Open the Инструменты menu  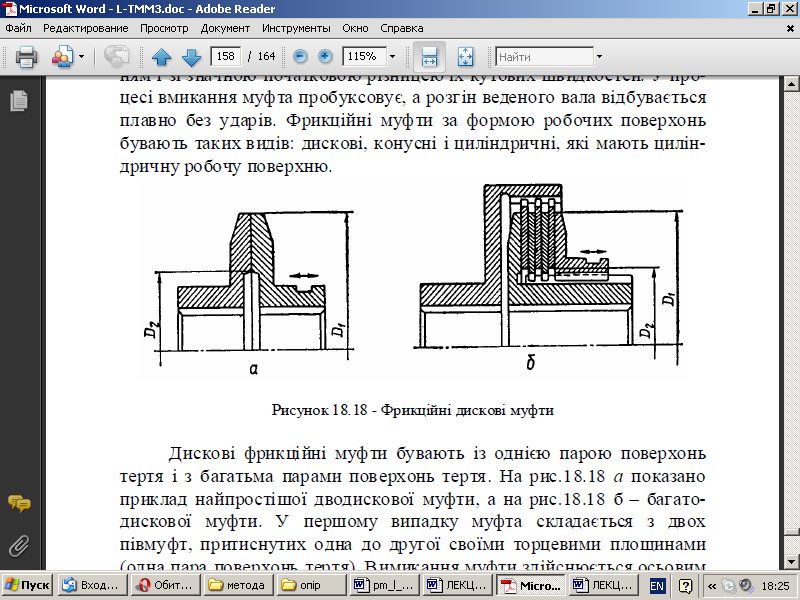pyautogui.click(x=296, y=29)
